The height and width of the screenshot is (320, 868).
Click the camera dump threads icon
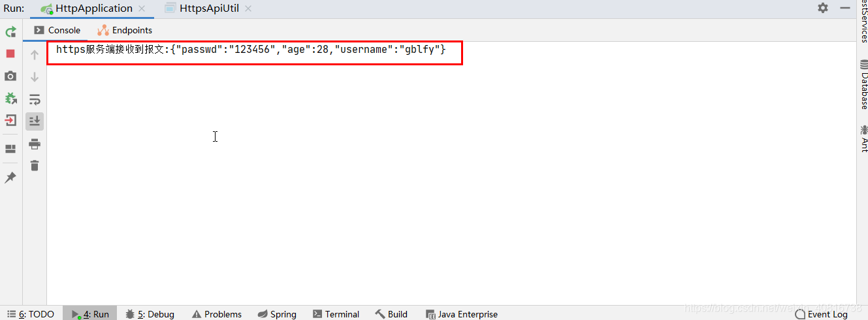[x=10, y=76]
